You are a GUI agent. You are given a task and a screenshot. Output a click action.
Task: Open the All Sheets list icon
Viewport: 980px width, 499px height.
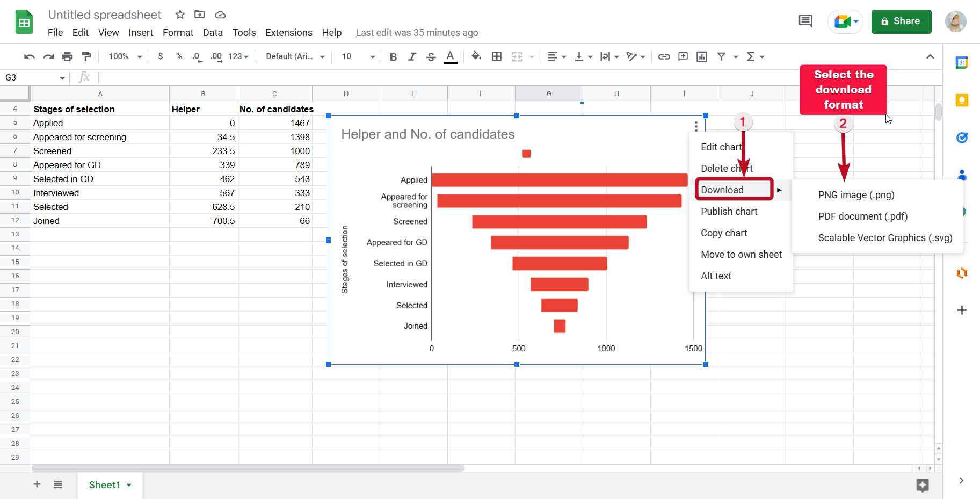click(58, 484)
